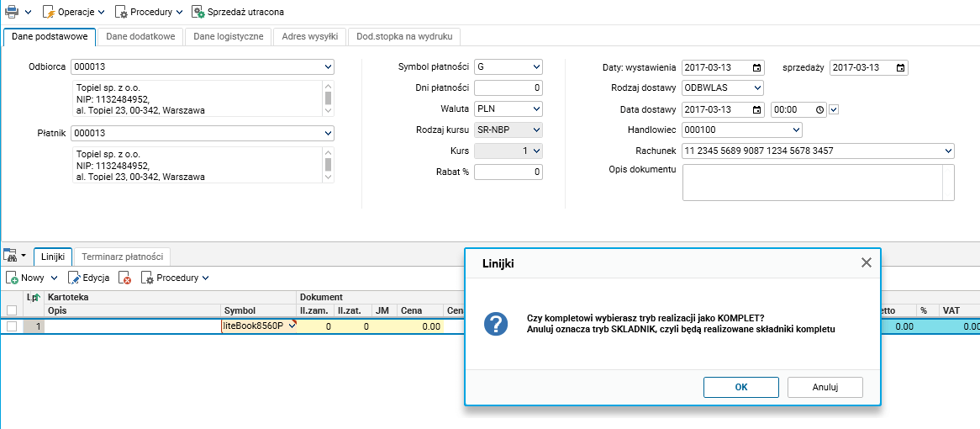The height and width of the screenshot is (429, 980).
Task: Tick the checkbox in row 1
Action: point(11,326)
